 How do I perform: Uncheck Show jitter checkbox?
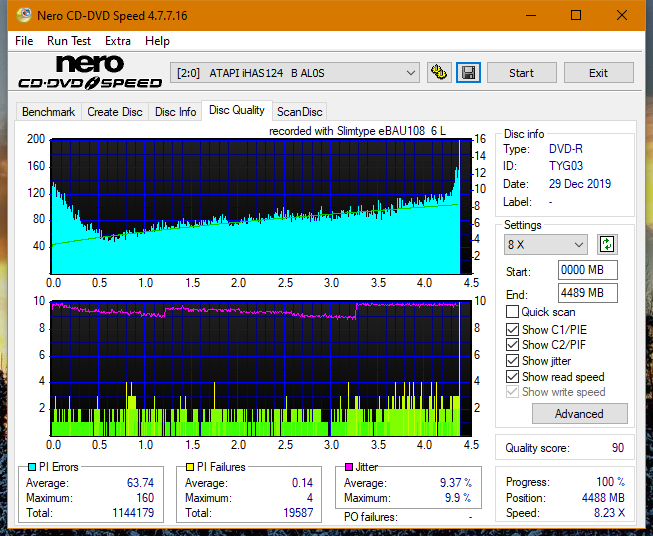tap(512, 361)
